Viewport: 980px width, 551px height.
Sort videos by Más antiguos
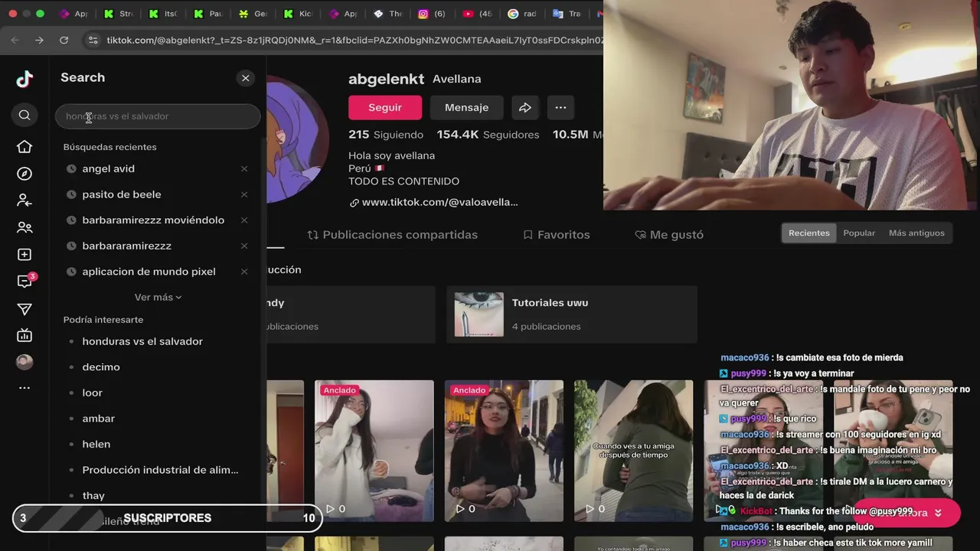click(x=916, y=233)
